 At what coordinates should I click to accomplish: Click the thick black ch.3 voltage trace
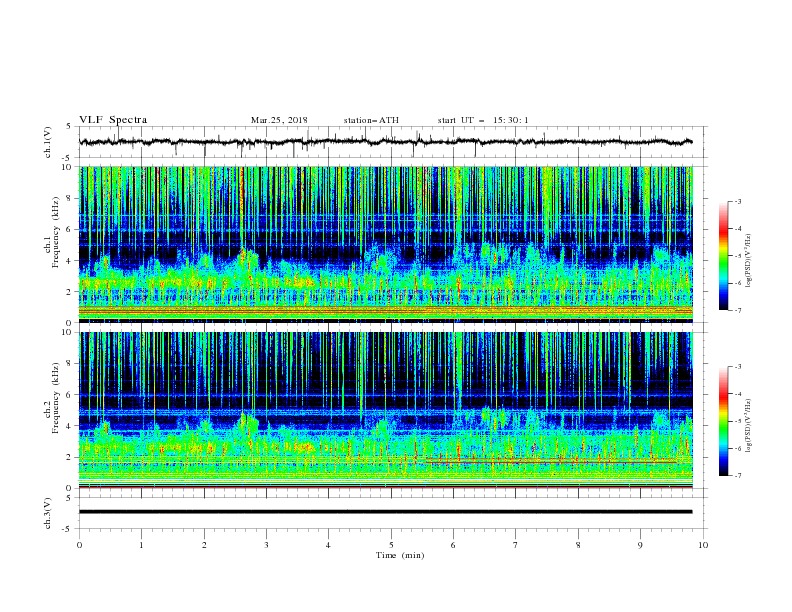pyautogui.click(x=385, y=512)
